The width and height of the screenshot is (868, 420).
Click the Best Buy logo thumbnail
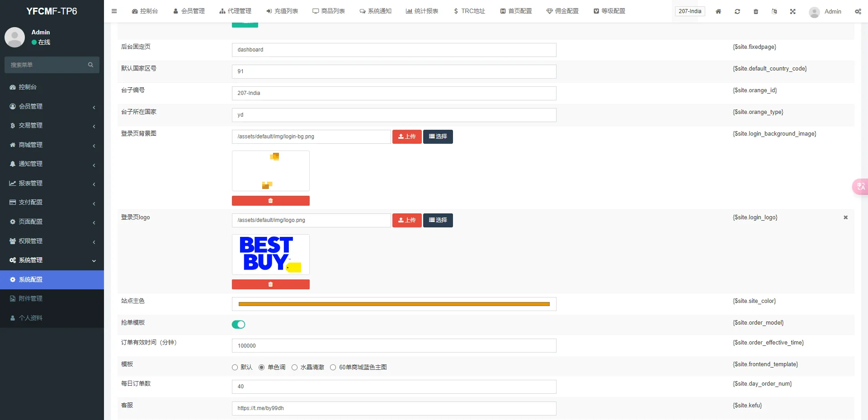[x=271, y=255]
